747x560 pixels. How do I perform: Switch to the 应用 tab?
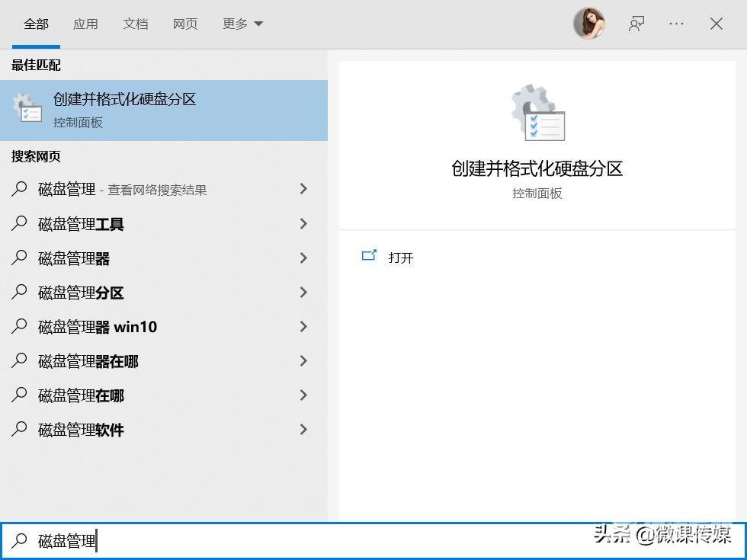[85, 24]
